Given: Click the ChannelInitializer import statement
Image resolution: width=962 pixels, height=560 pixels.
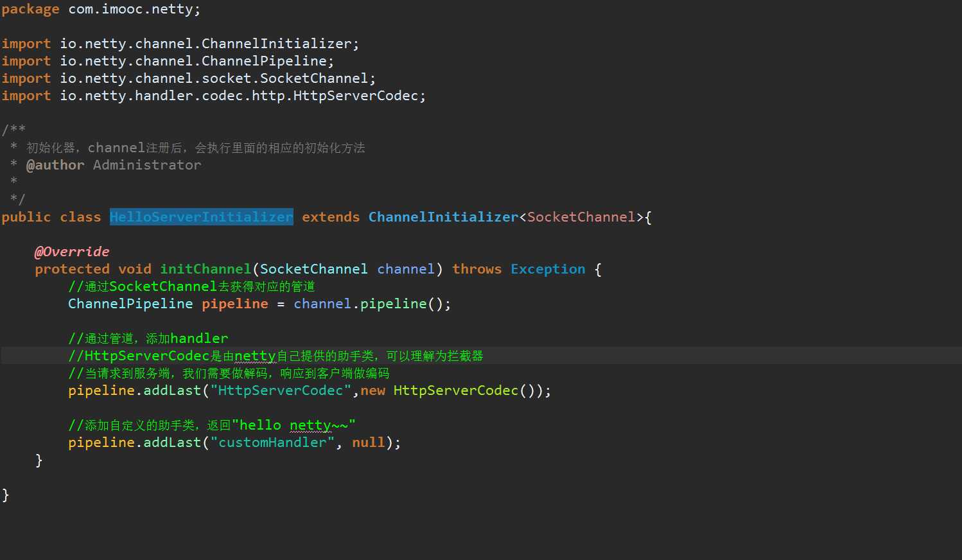Looking at the screenshot, I should click(180, 44).
